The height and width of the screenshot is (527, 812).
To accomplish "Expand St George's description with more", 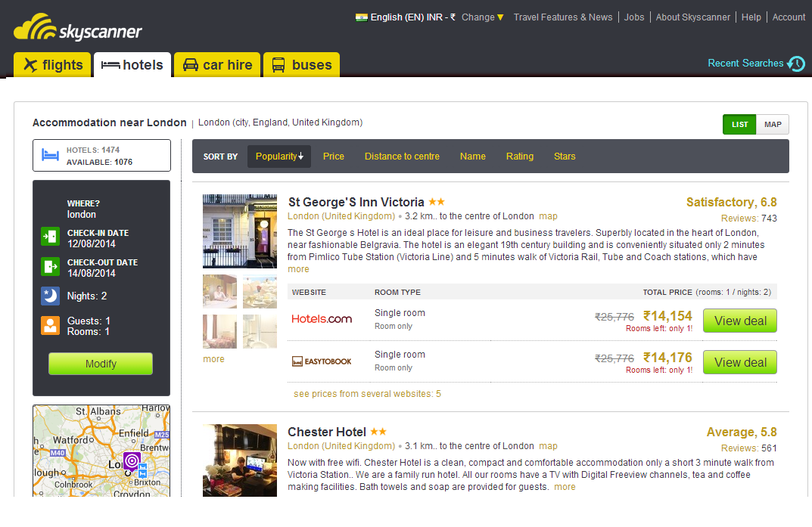I will click(x=298, y=269).
